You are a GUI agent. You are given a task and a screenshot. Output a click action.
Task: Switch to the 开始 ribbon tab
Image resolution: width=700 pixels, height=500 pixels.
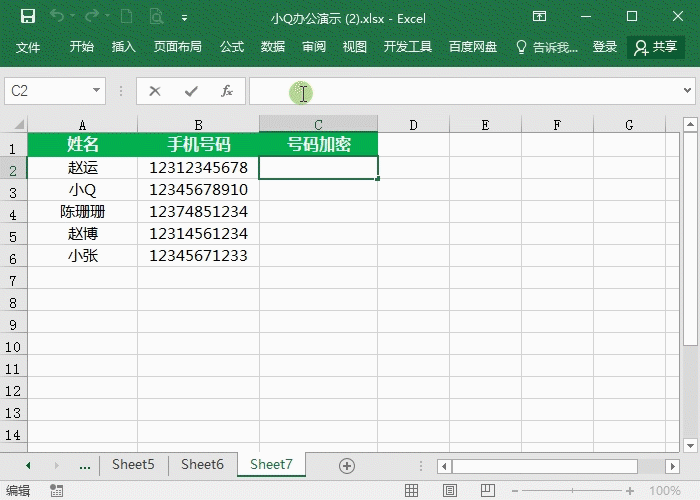[82, 46]
